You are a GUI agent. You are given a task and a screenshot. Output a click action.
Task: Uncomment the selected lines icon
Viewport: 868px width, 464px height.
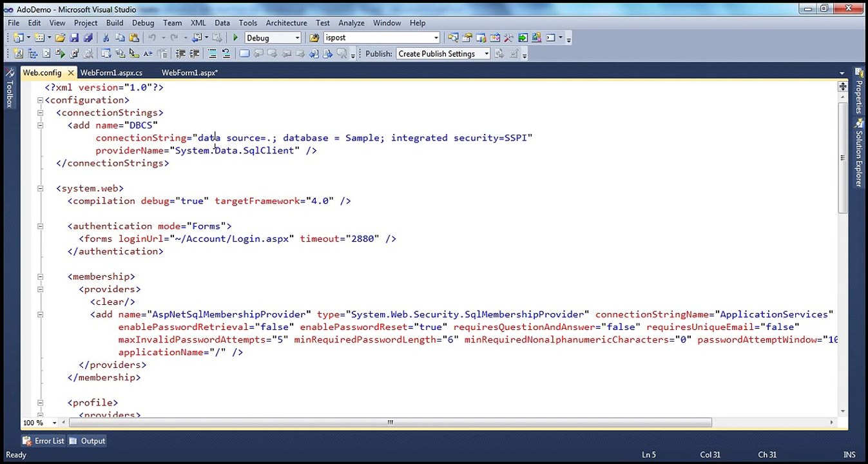226,53
